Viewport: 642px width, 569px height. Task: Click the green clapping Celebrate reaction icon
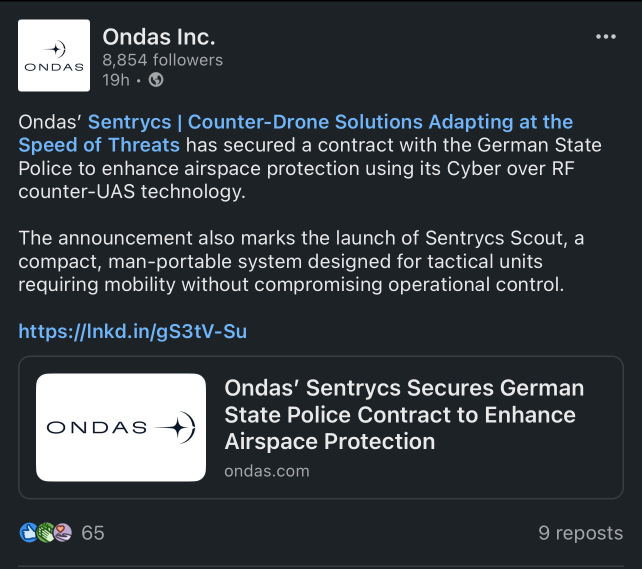[x=45, y=533]
